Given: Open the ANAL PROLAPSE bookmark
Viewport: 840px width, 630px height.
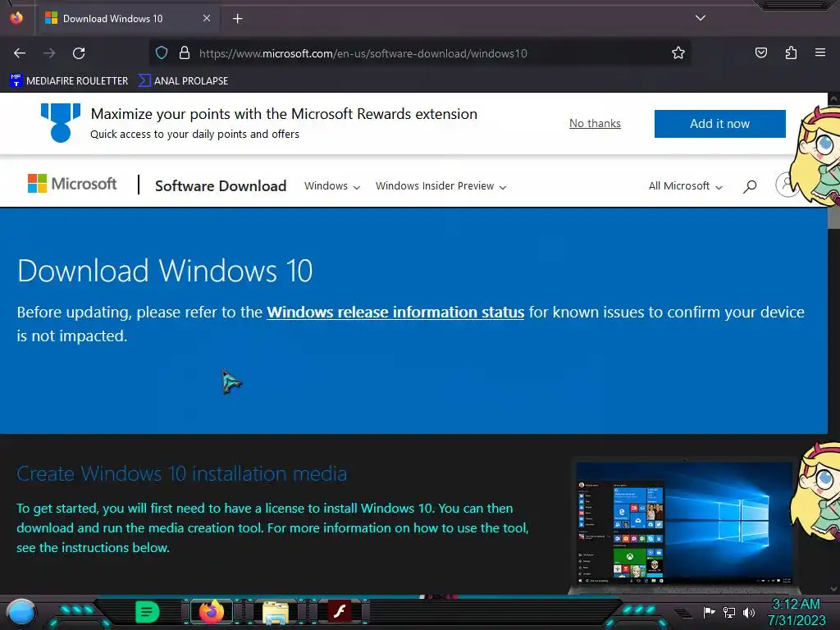Looking at the screenshot, I should coord(183,81).
